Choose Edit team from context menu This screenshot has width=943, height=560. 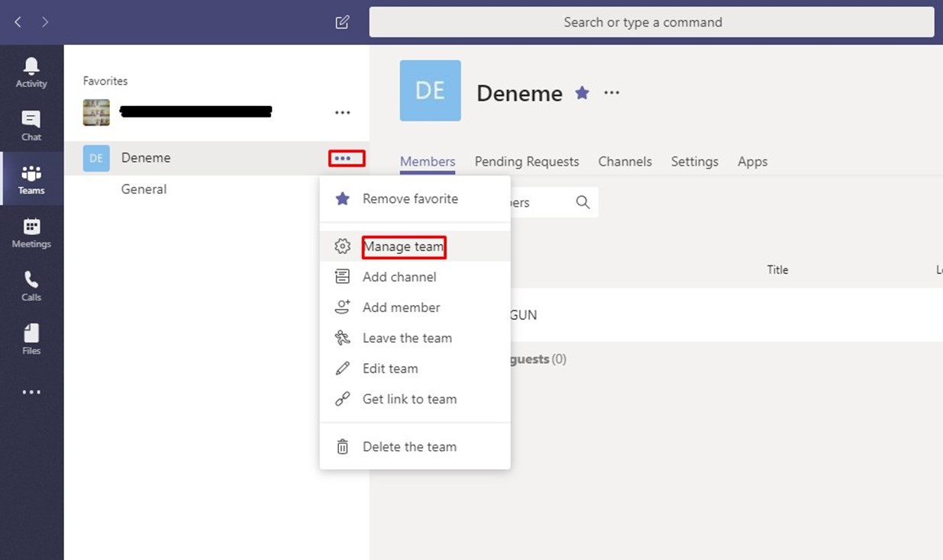(x=415, y=369)
